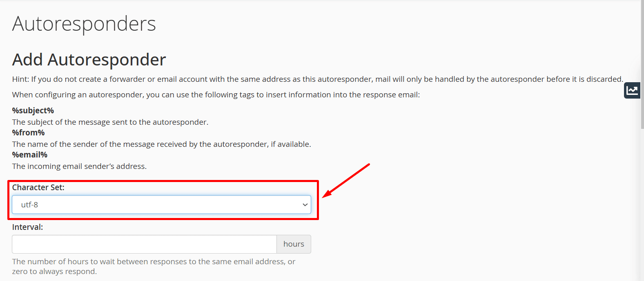Click the chevron on the utf-8 selector
Image resolution: width=644 pixels, height=281 pixels.
tap(304, 204)
